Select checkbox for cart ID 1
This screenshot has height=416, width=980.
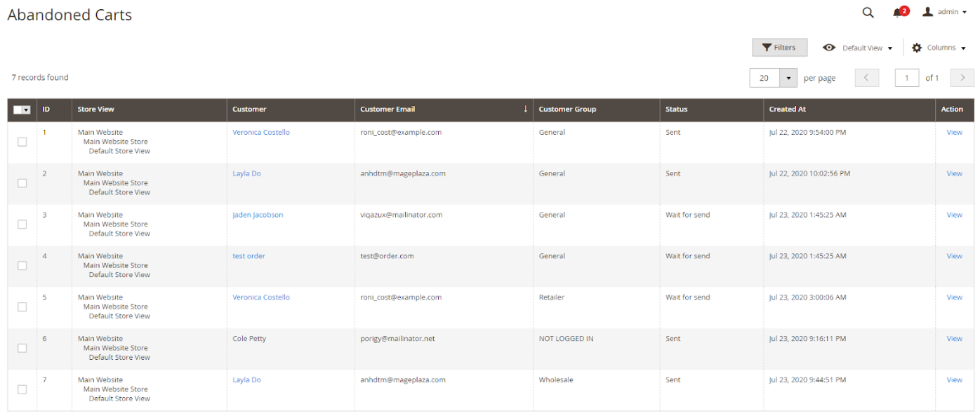coord(22,142)
